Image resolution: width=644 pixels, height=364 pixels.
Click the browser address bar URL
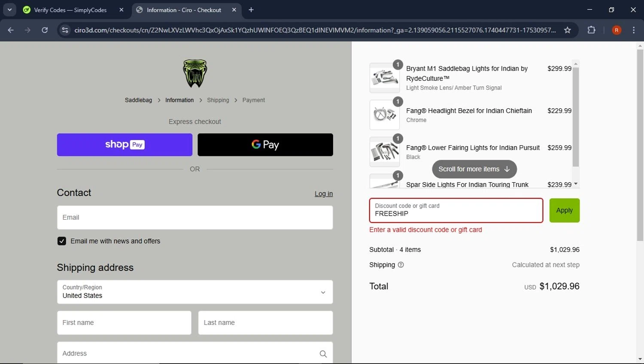point(315,30)
